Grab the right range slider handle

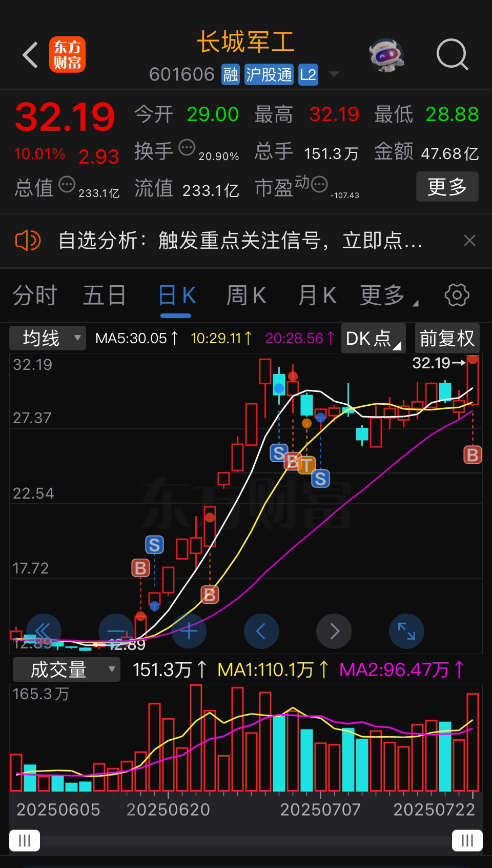tap(467, 840)
